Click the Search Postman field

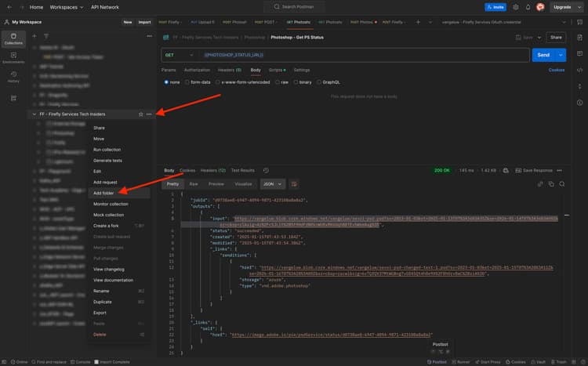294,7
